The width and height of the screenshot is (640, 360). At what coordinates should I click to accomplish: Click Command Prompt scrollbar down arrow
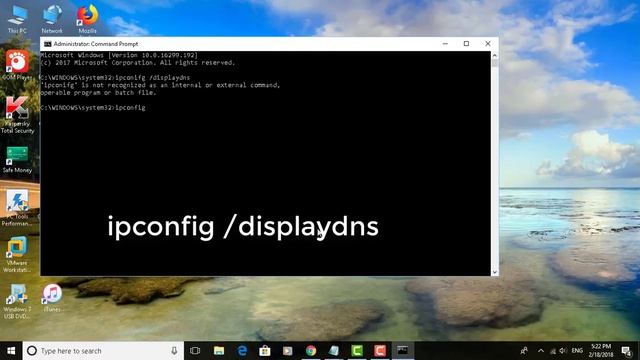coord(495,272)
